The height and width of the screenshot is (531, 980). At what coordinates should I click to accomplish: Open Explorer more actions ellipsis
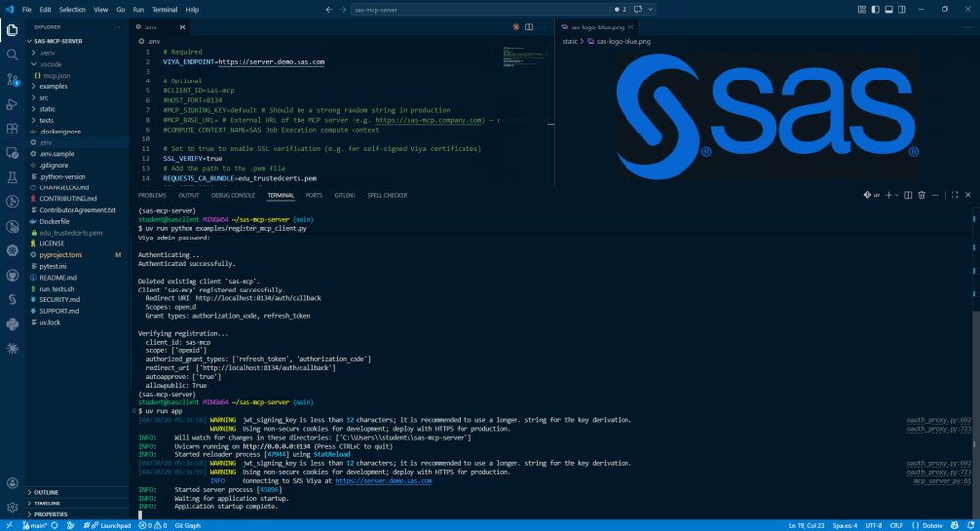pos(117,27)
